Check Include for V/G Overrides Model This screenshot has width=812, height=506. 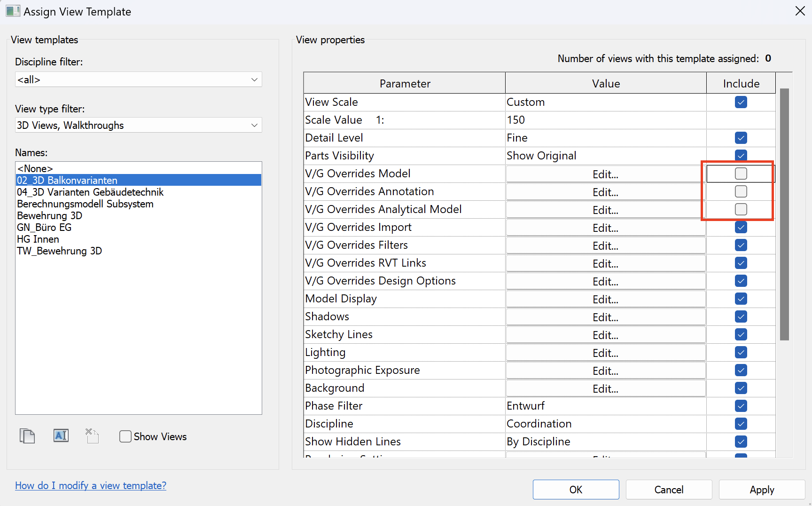click(x=741, y=174)
